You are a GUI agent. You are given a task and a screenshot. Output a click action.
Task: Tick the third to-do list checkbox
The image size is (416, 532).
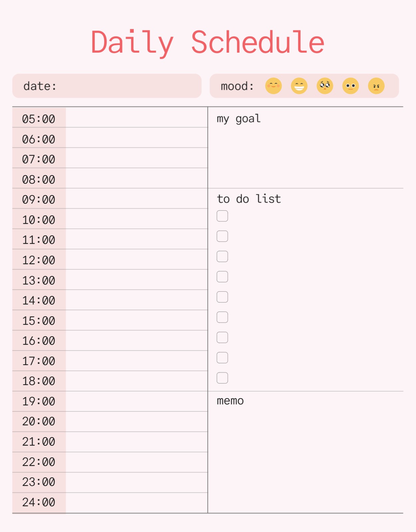click(x=222, y=256)
